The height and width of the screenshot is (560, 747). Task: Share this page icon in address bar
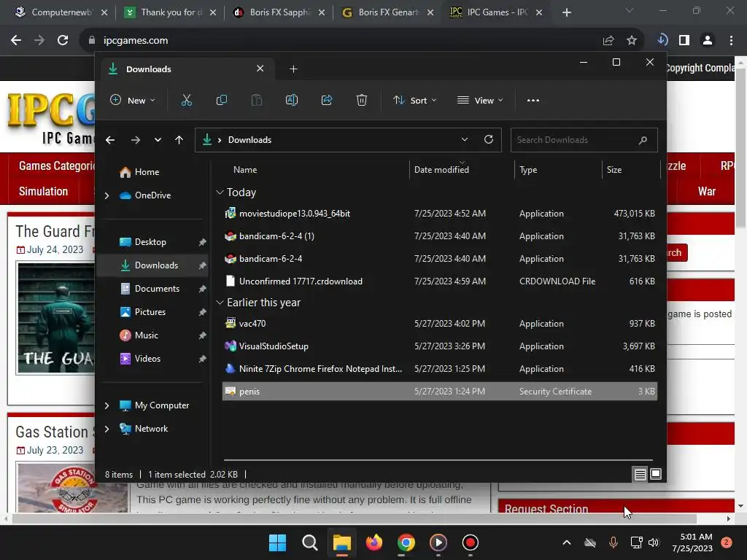click(608, 41)
